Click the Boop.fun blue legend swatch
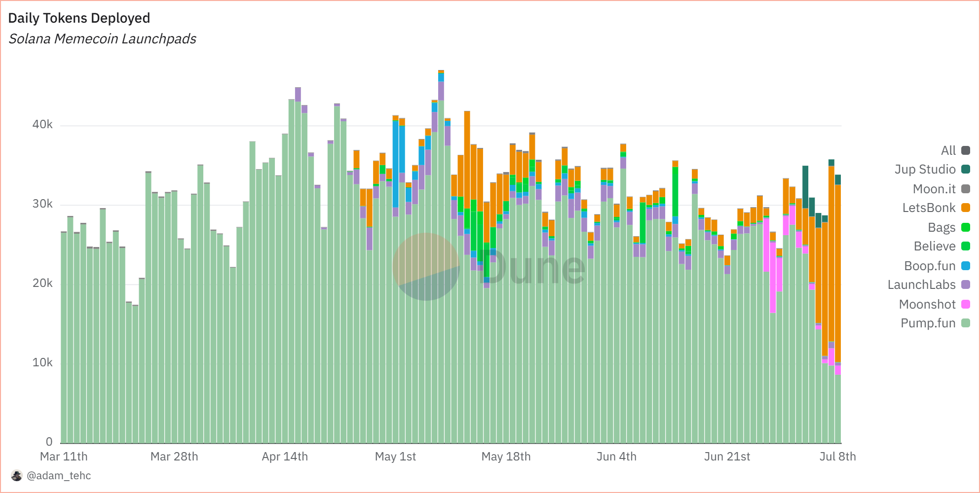980x493 pixels. [x=966, y=266]
